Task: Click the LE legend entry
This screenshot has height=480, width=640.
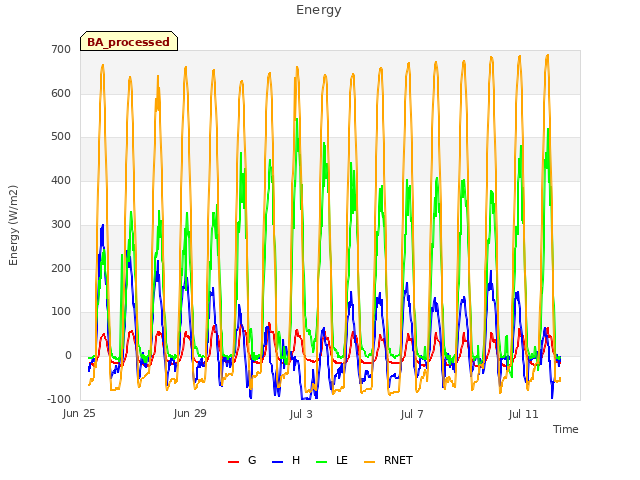Action: click(332, 460)
